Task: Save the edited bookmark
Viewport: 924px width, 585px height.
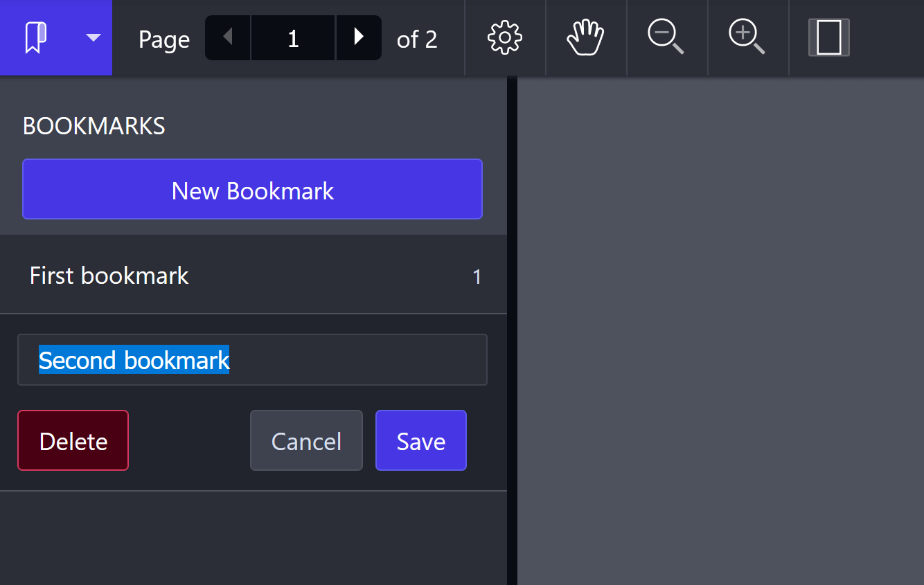Action: [x=420, y=440]
